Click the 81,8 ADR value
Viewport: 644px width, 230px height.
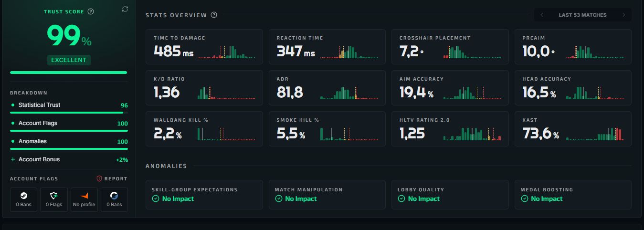pos(290,92)
